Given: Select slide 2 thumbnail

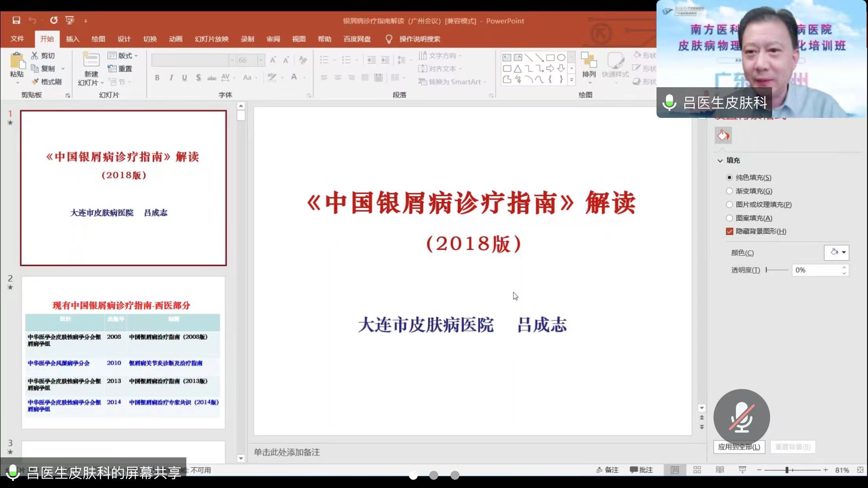Looking at the screenshot, I should pyautogui.click(x=123, y=352).
